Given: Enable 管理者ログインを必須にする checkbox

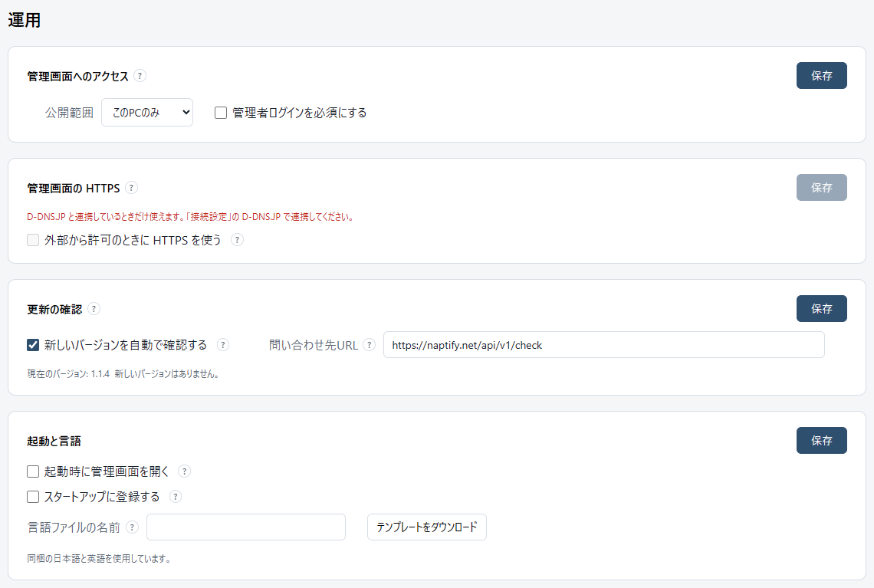Looking at the screenshot, I should [x=221, y=113].
